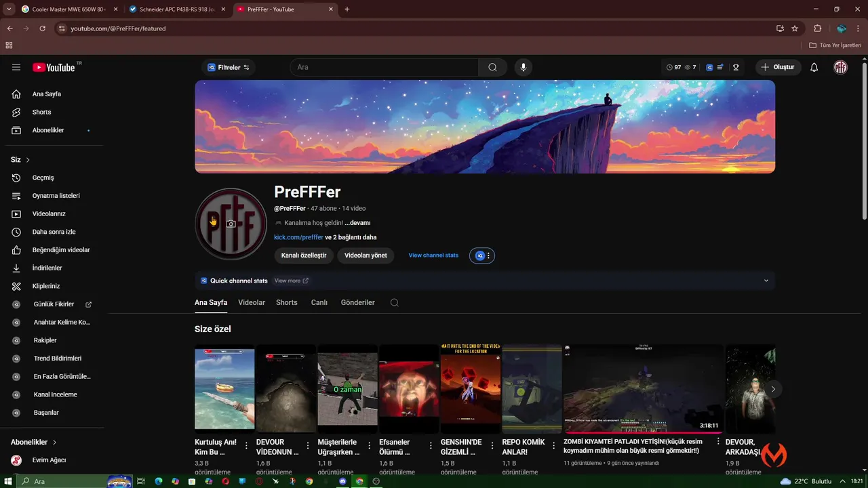The width and height of the screenshot is (868, 488).
Task: Click the YouTube logo
Action: click(54, 67)
